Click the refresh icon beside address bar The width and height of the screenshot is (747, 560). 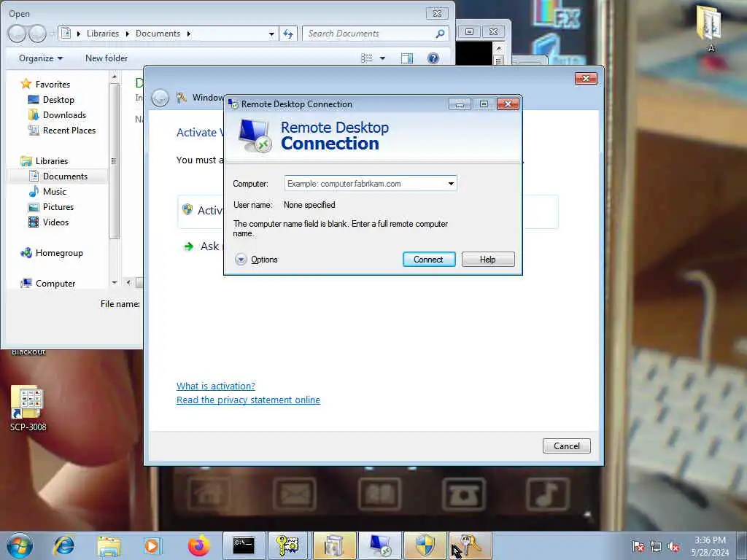click(x=288, y=34)
